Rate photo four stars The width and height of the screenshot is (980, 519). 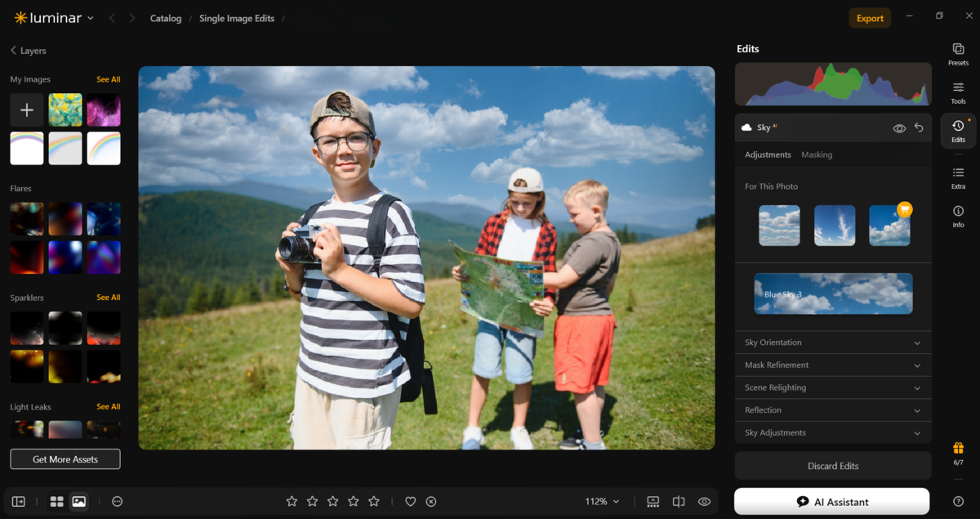[354, 501]
